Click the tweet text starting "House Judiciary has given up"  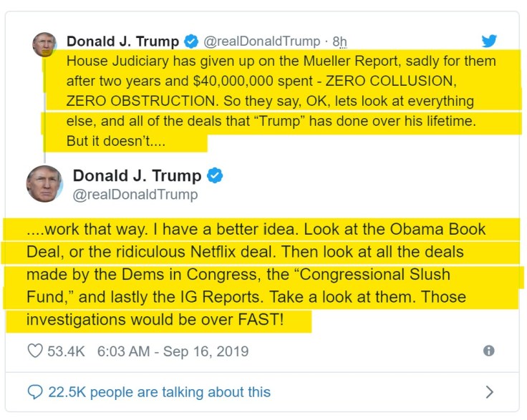click(281, 101)
